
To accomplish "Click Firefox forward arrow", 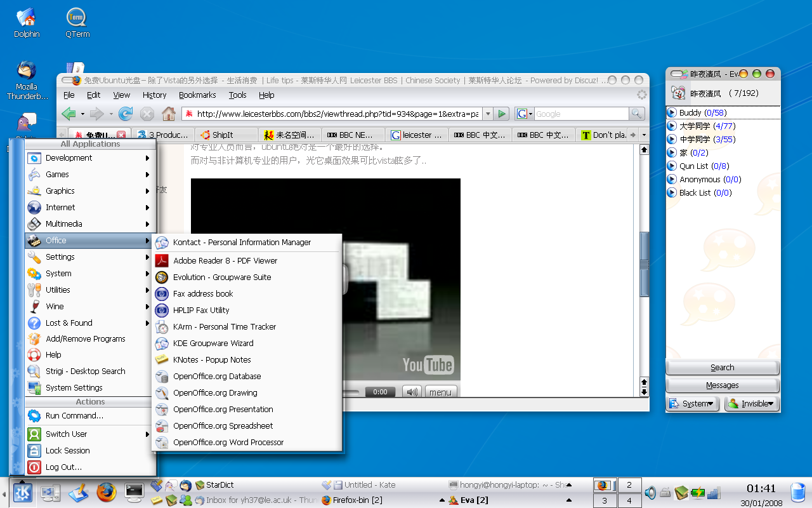I will coord(96,114).
